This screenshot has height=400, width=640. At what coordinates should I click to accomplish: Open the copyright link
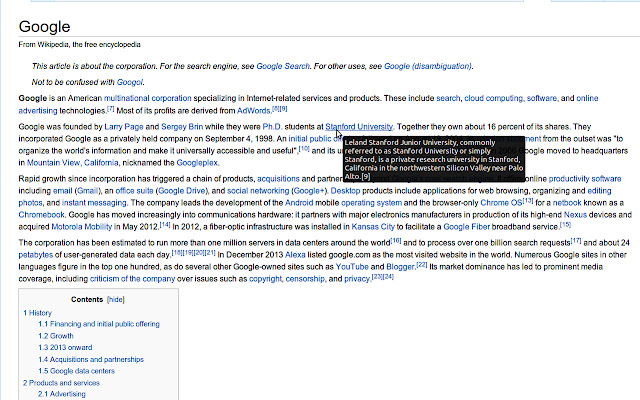[x=265, y=279]
